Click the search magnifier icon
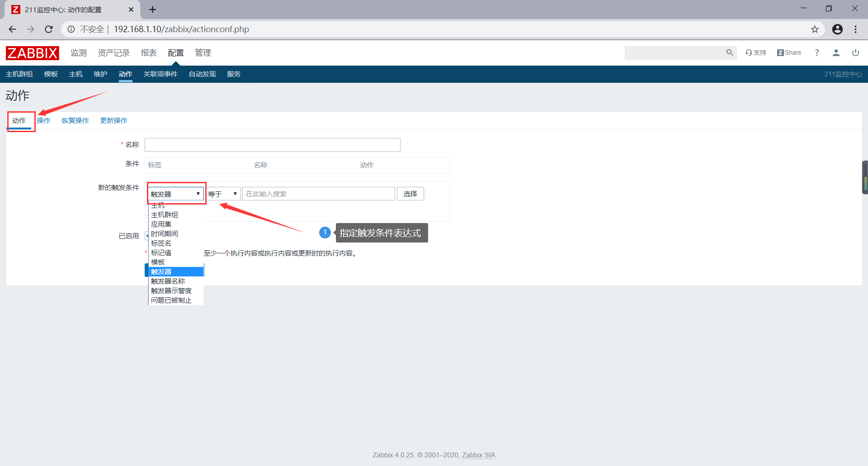Screen dimensions: 868x466 tap(729, 52)
